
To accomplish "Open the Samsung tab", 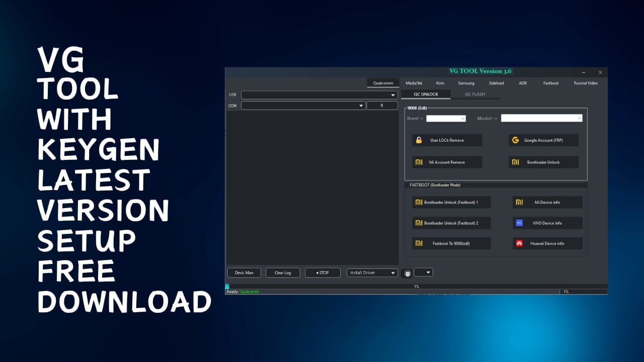I will coord(466,83).
